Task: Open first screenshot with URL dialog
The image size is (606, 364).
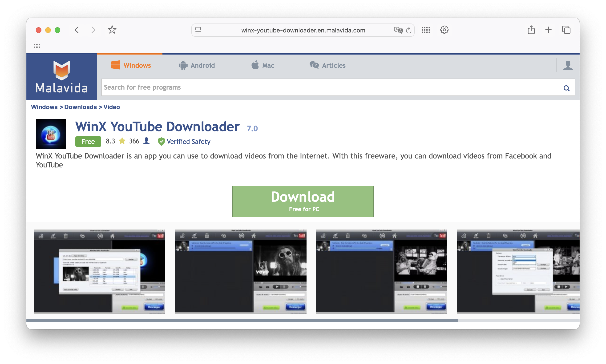Action: point(99,272)
